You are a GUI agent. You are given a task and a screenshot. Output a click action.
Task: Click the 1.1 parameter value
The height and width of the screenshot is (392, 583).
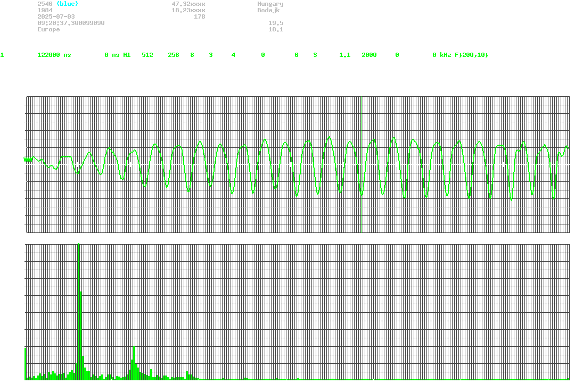point(344,55)
